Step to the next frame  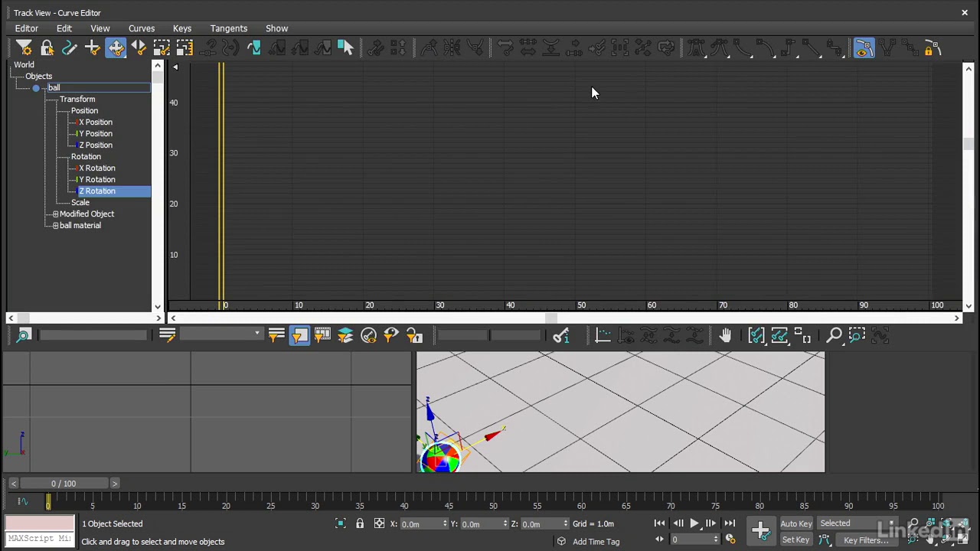pos(711,523)
